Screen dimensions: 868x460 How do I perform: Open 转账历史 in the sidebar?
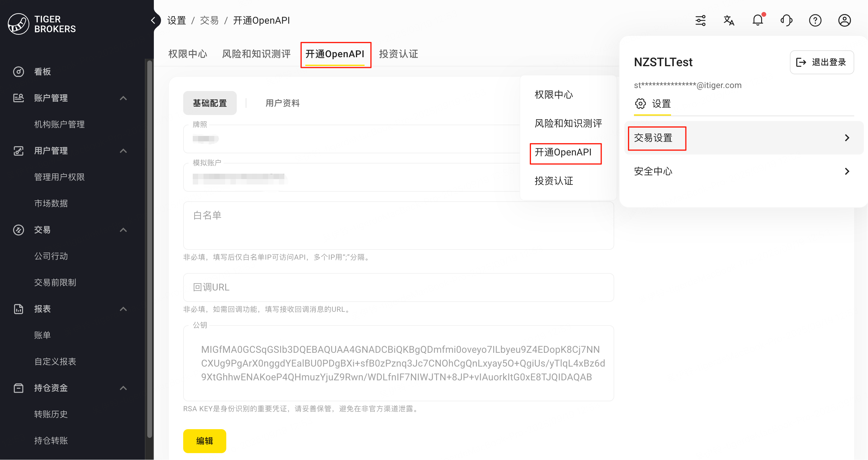coord(51,414)
